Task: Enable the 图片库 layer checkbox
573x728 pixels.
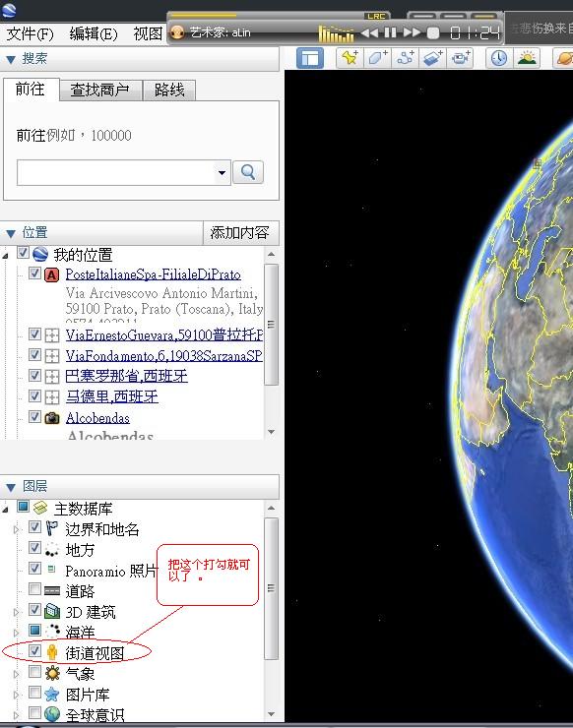Action: [34, 693]
